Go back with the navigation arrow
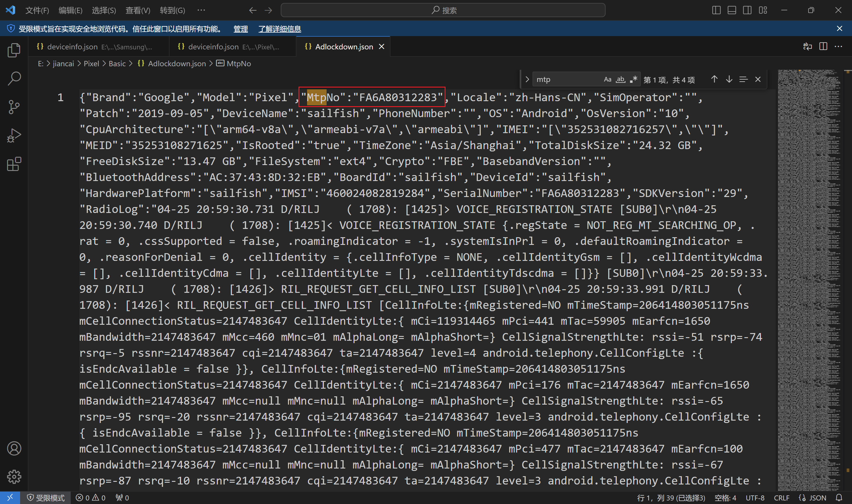The image size is (852, 504). coord(253,11)
